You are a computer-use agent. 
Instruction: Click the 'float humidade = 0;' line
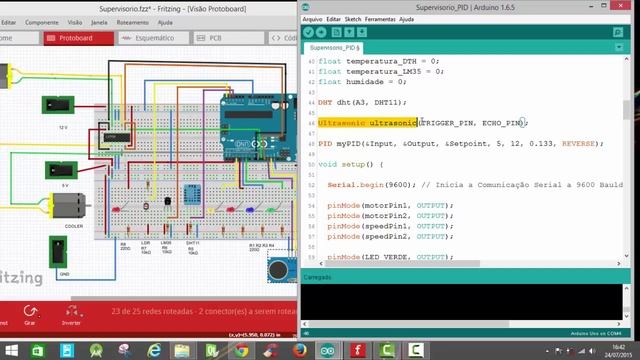[362, 82]
